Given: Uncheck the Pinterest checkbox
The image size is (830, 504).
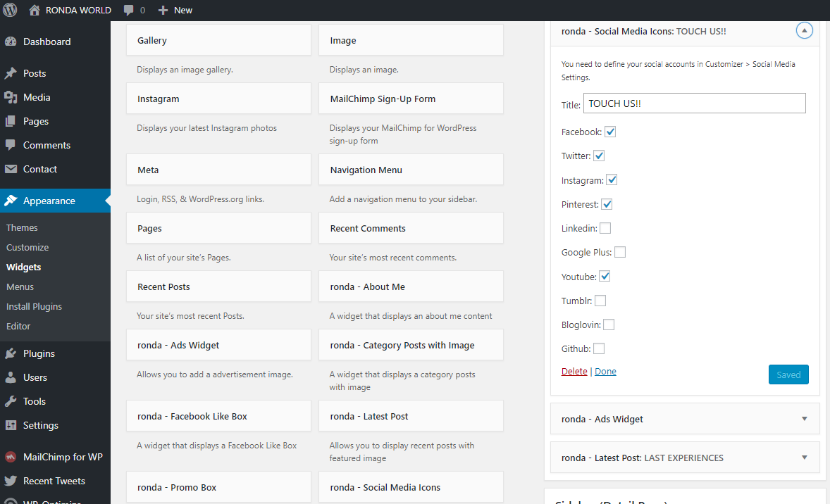Looking at the screenshot, I should tap(607, 204).
